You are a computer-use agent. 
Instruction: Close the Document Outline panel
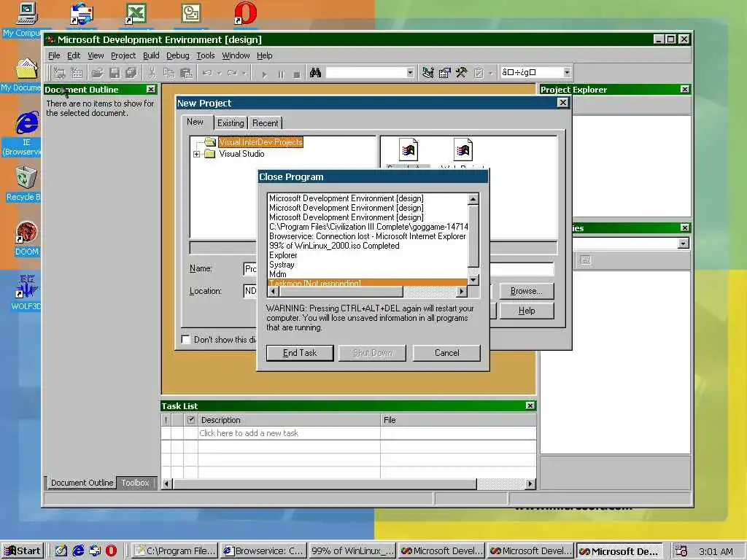tap(151, 90)
